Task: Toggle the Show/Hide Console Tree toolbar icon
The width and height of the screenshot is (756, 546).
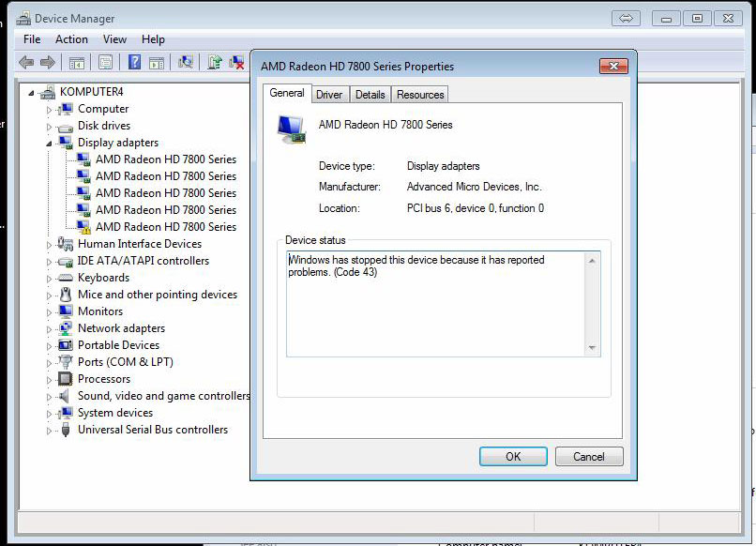Action: (77, 62)
